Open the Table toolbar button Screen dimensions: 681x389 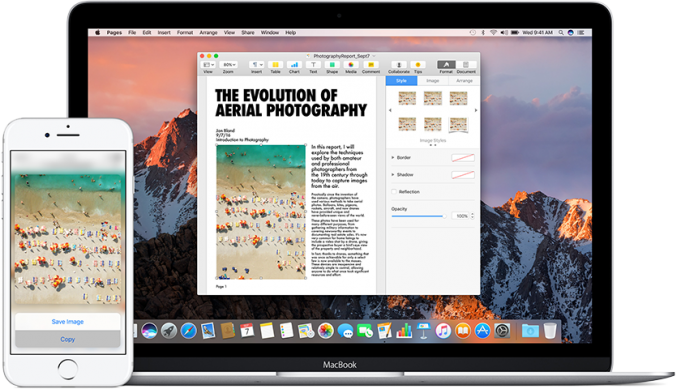[x=275, y=65]
